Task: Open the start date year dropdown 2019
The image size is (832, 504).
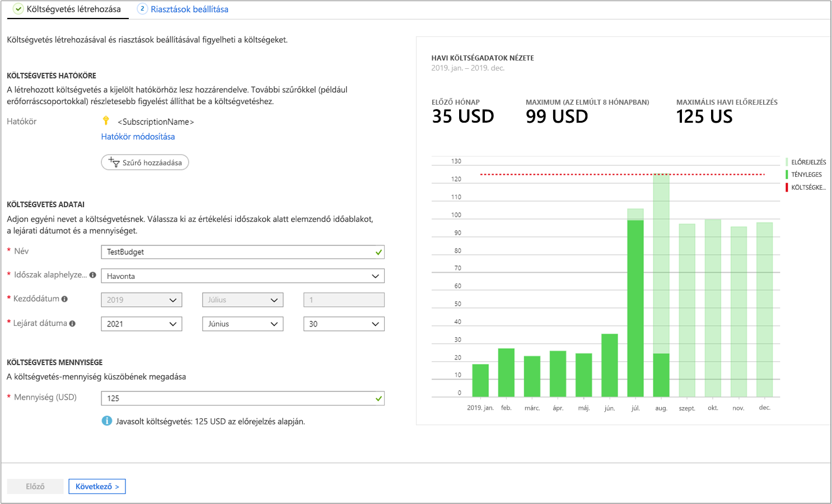Action: point(142,300)
